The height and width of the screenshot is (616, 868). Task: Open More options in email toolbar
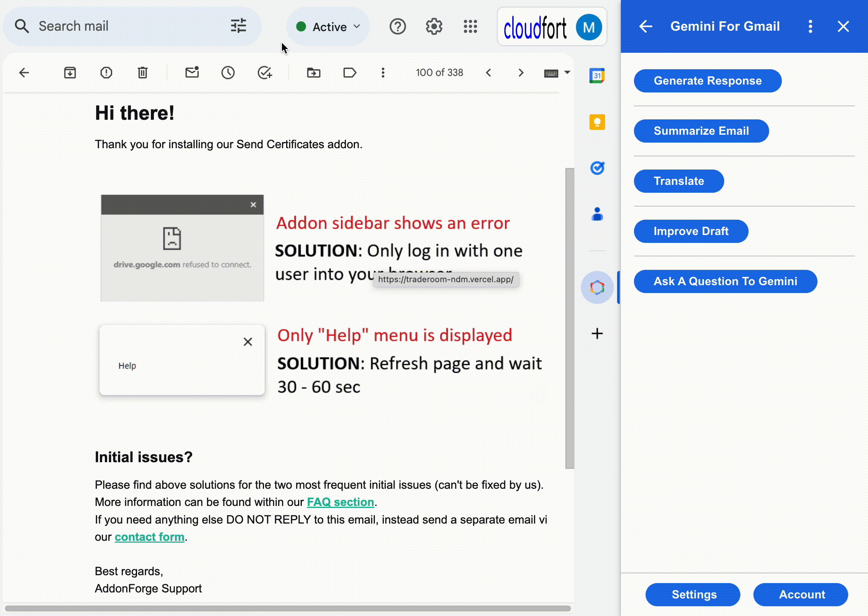pyautogui.click(x=383, y=73)
